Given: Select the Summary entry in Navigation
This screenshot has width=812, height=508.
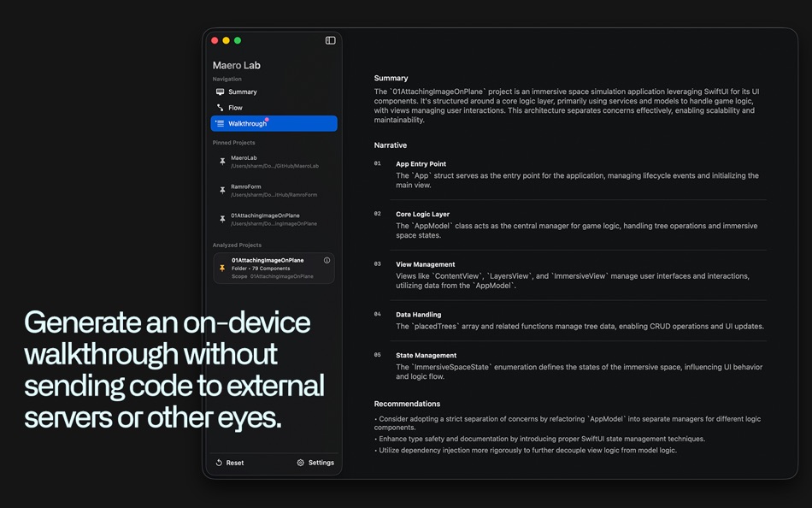Looking at the screenshot, I should pyautogui.click(x=242, y=92).
